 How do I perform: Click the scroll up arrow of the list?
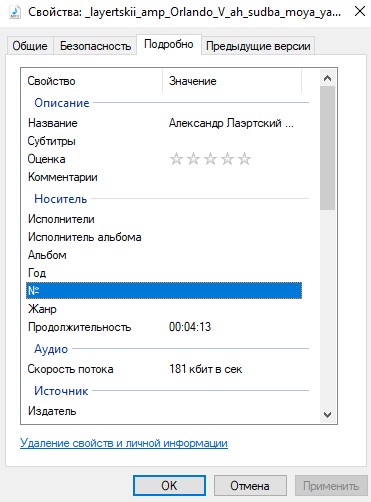327,78
